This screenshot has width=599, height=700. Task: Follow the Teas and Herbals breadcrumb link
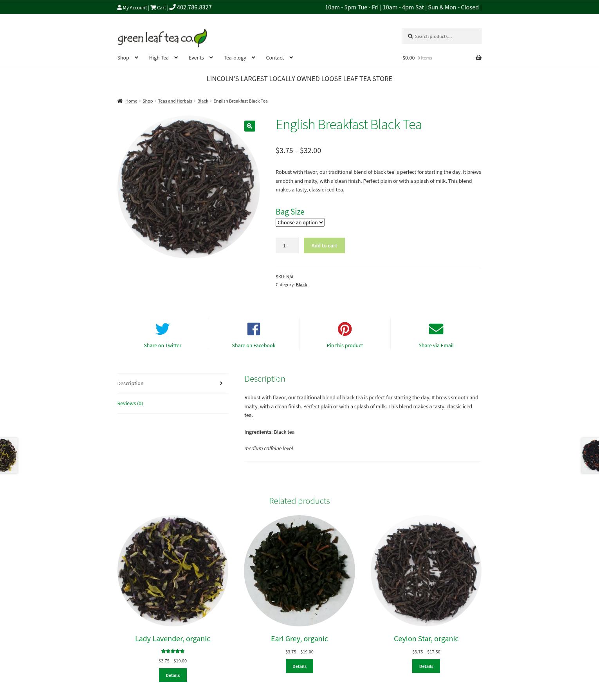(x=175, y=101)
